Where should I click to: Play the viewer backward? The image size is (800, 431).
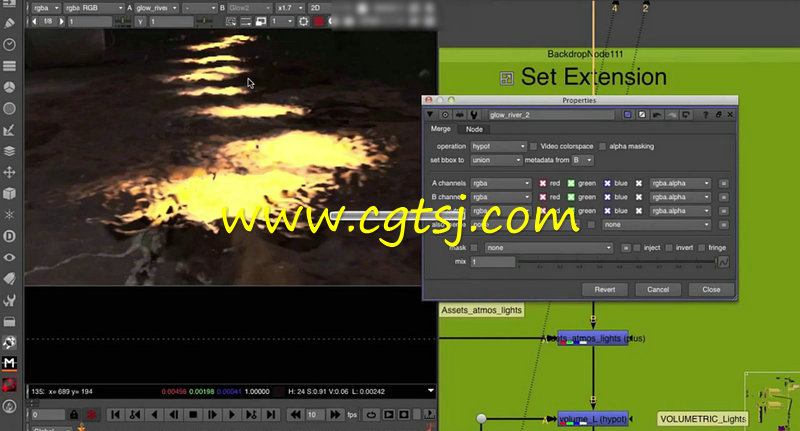pos(154,415)
